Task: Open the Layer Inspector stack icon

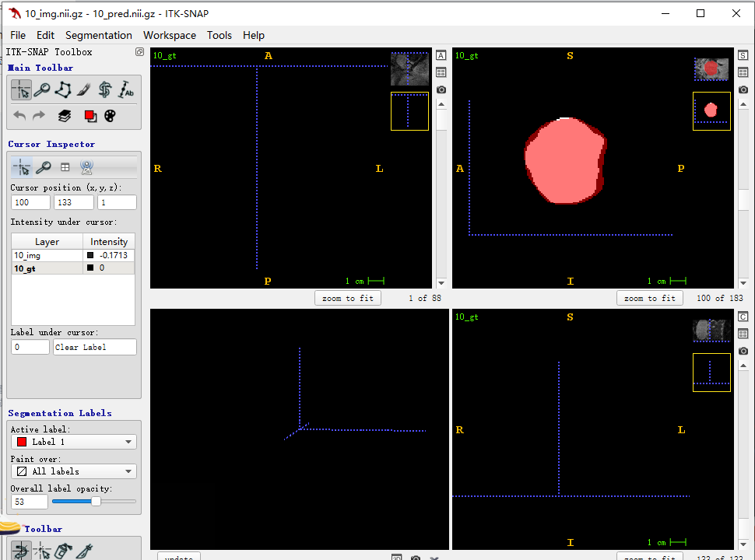Action: pyautogui.click(x=64, y=116)
